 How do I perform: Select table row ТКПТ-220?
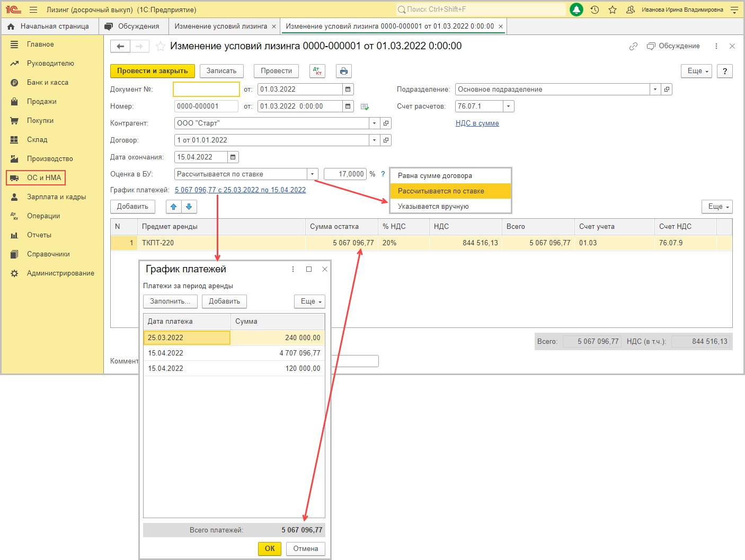[421, 243]
